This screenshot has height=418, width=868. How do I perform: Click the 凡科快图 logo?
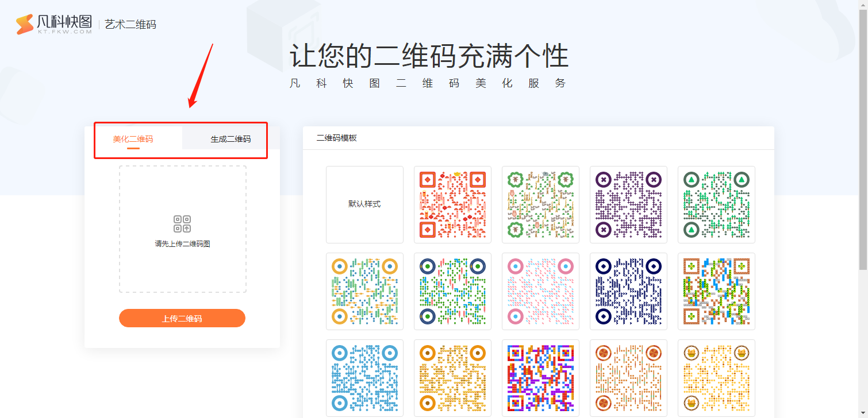click(54, 24)
